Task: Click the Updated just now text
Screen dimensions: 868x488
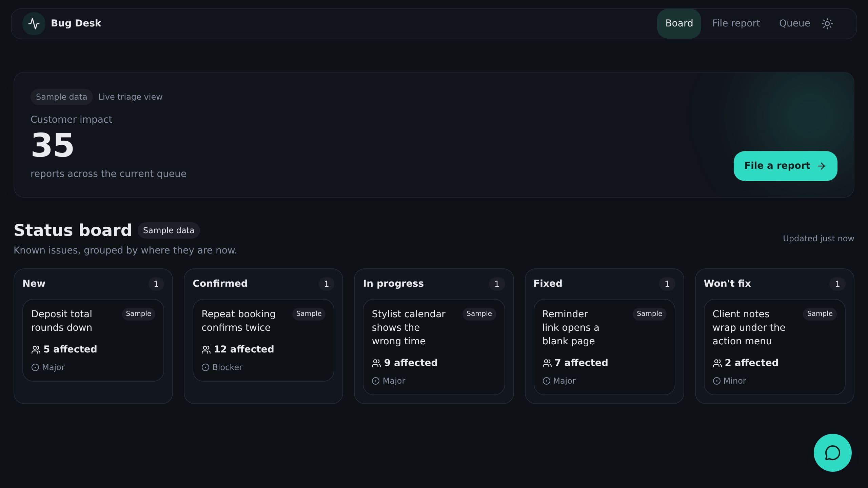Action: coord(818,239)
